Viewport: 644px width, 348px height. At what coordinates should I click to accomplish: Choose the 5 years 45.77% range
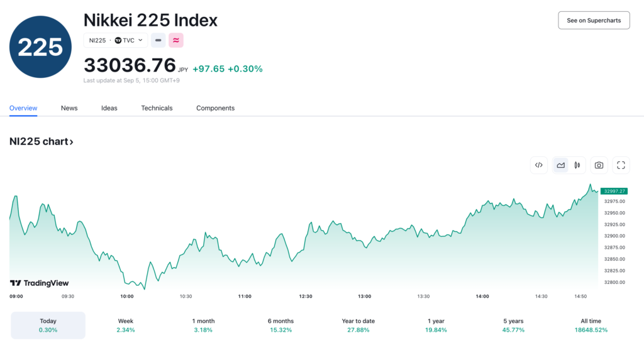click(x=513, y=325)
